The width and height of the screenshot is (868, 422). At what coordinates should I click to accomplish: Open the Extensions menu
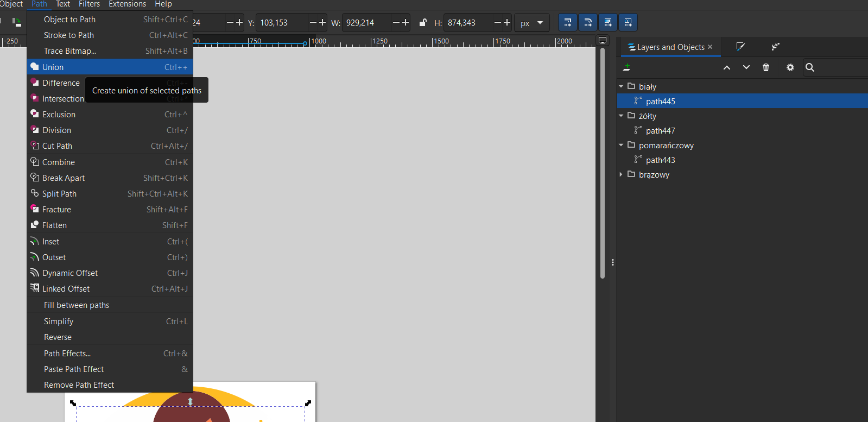127,4
